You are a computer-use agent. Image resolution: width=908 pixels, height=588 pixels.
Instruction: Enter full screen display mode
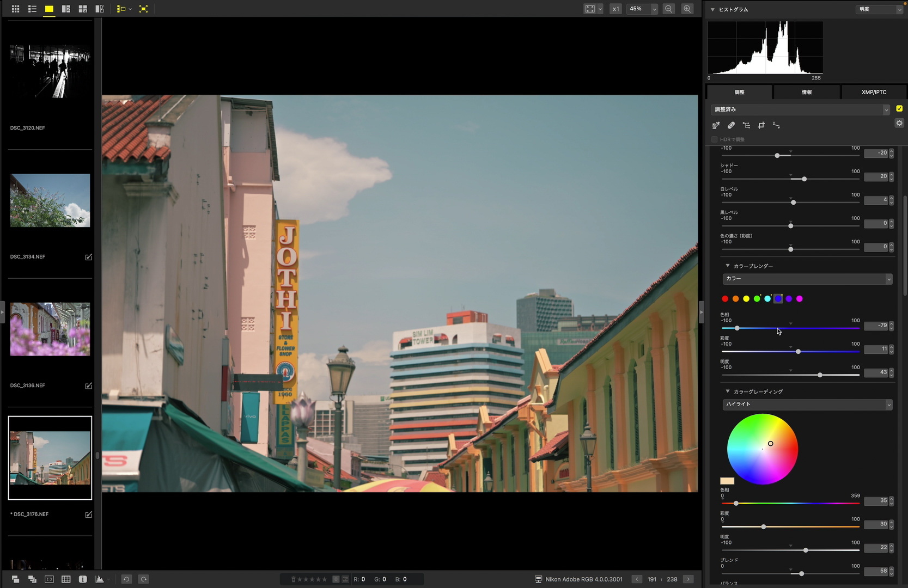point(143,9)
